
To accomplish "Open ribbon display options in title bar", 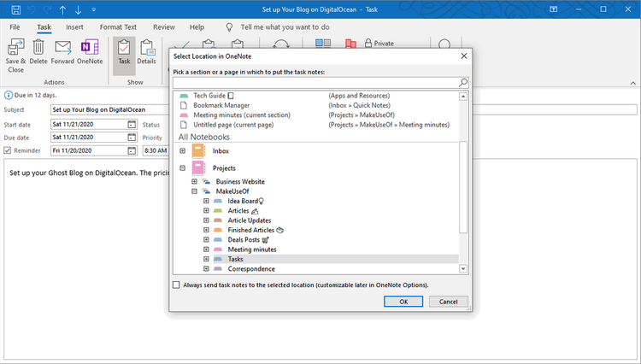I will coord(553,9).
